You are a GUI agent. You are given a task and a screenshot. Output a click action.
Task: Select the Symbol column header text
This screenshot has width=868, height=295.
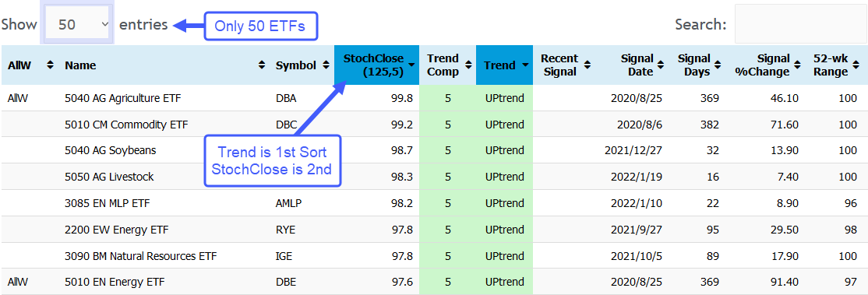click(x=295, y=65)
